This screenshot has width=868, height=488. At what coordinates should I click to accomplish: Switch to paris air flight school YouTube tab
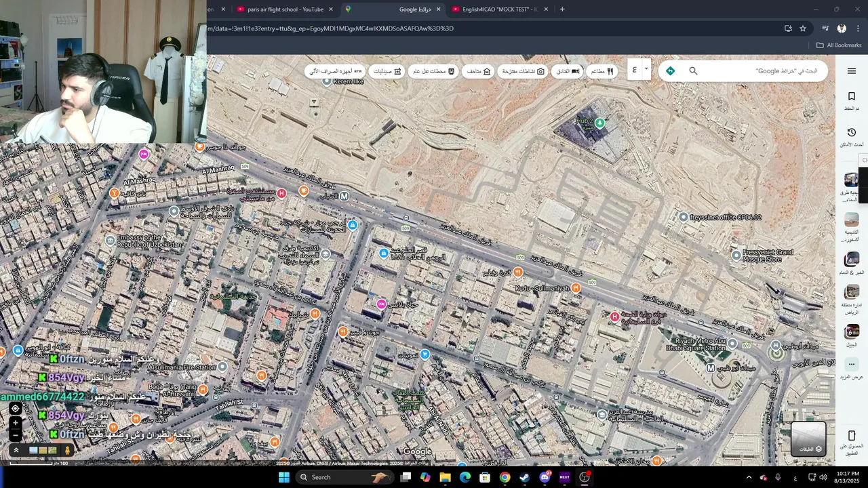285,9
